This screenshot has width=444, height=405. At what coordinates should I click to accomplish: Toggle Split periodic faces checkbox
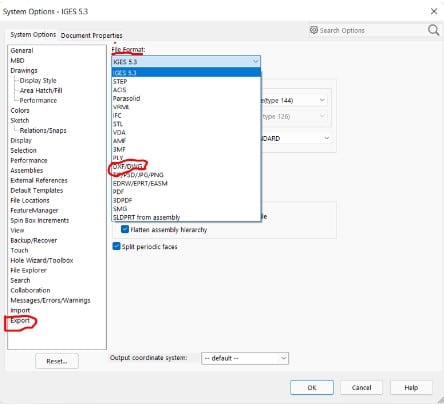click(116, 246)
